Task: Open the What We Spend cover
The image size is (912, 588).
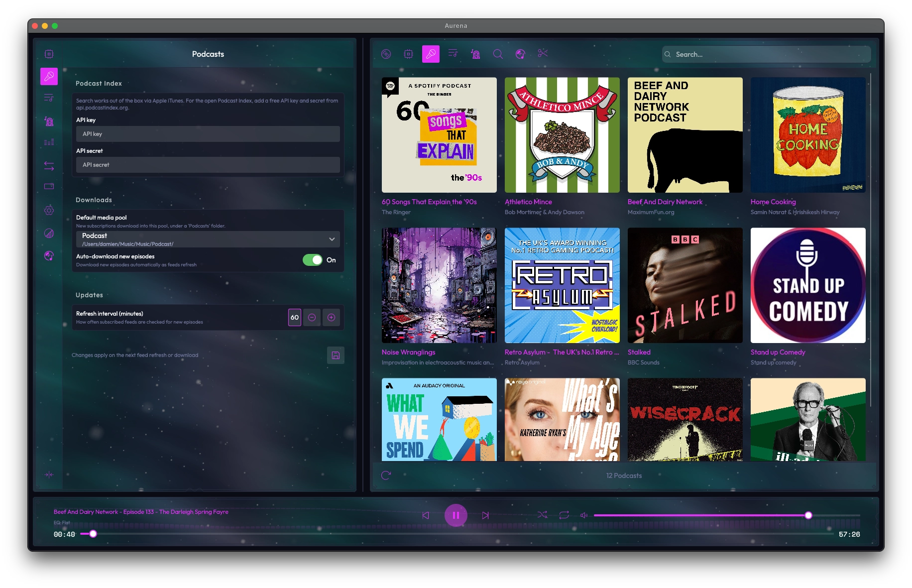Action: (x=439, y=419)
